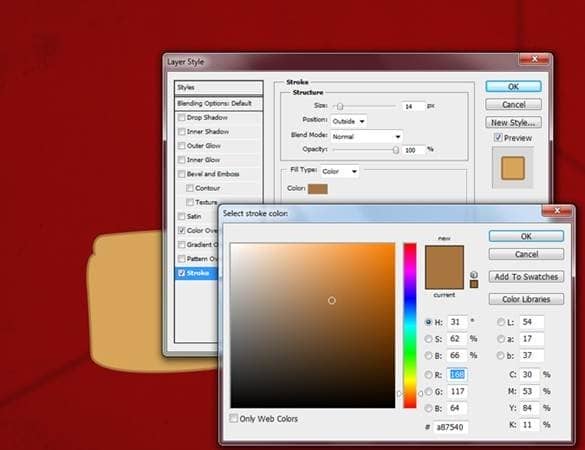Click the stroke Color swatch
The height and width of the screenshot is (450, 585).
coord(318,189)
